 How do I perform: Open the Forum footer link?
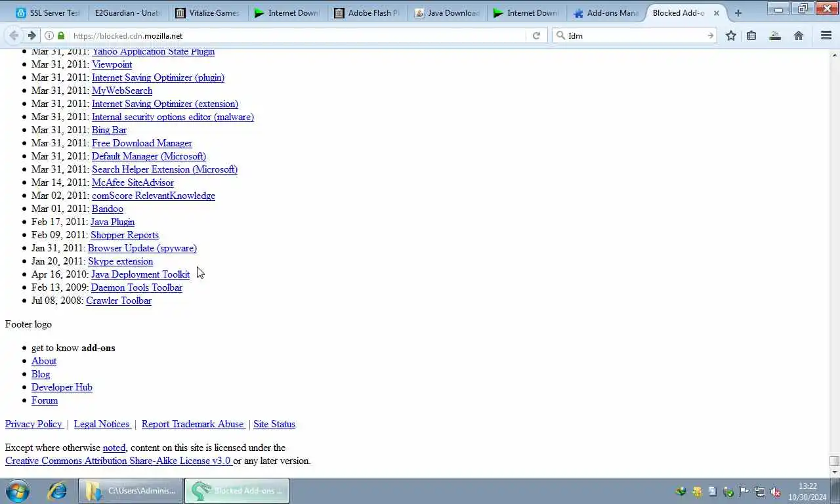coord(45,400)
